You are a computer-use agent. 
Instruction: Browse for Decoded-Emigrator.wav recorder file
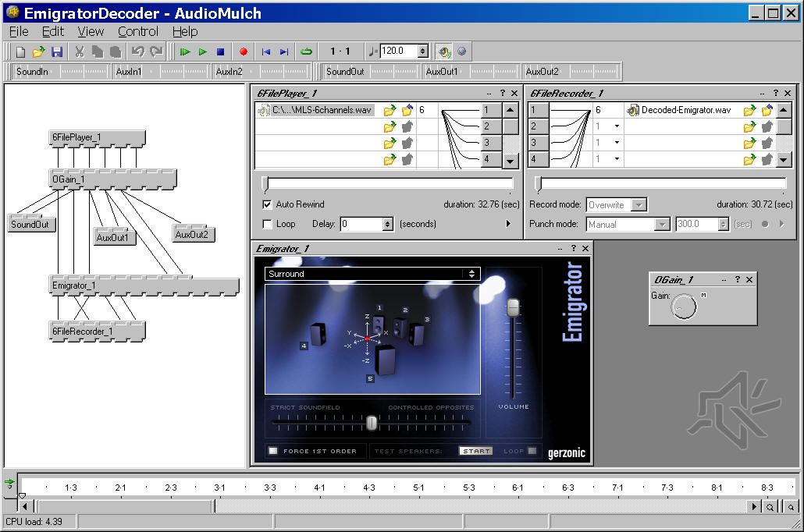[749, 110]
